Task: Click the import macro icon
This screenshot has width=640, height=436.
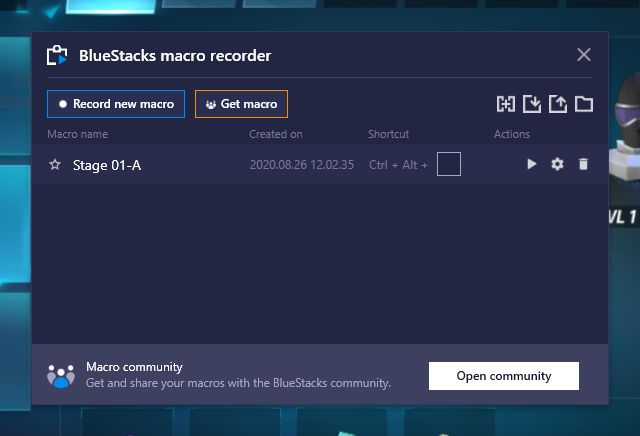Action: (x=532, y=104)
